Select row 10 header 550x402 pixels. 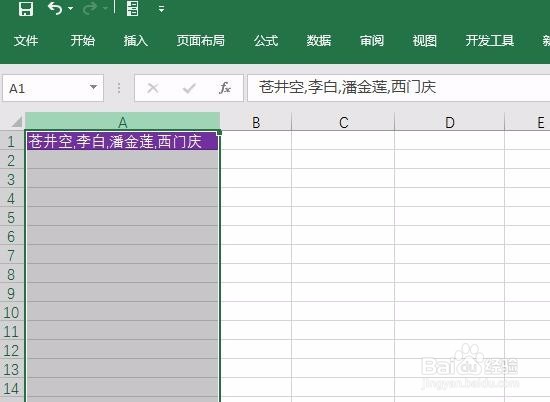11,312
